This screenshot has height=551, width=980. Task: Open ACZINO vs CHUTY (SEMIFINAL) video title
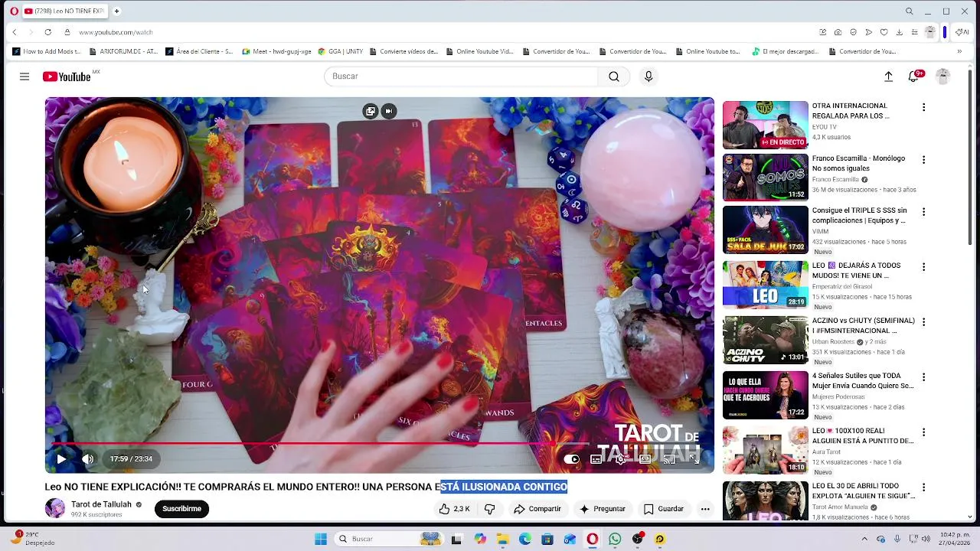pyautogui.click(x=864, y=325)
